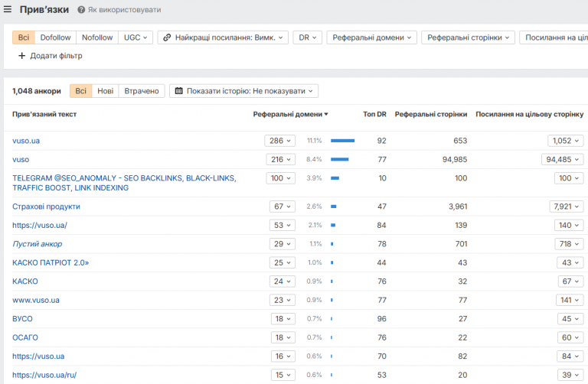Image resolution: width=588 pixels, height=384 pixels.
Task: Open the vuso anchor link
Action: click(21, 160)
